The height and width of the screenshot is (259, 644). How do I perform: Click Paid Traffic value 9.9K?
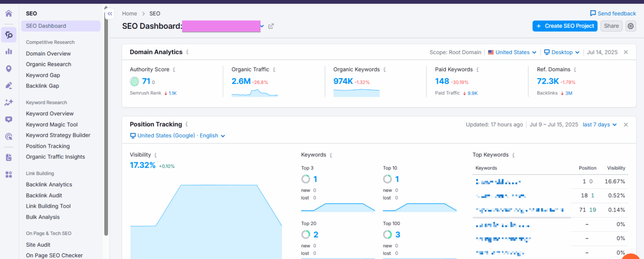click(472, 93)
